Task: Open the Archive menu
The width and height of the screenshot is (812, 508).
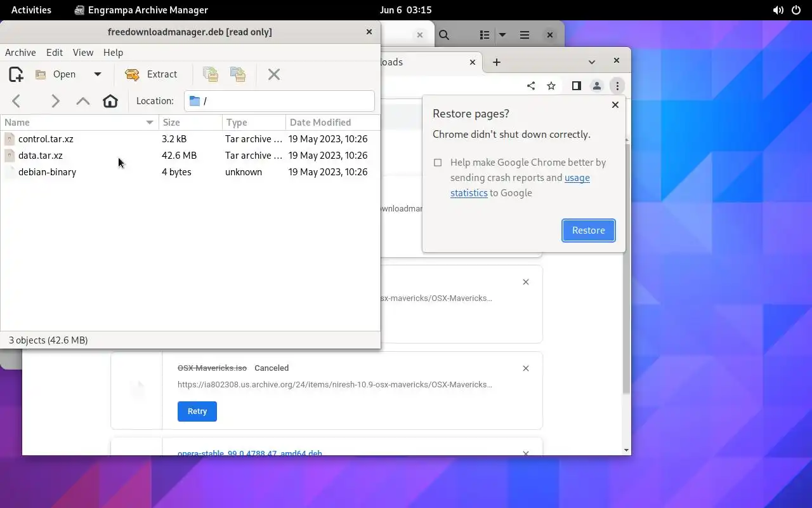Action: coord(20,53)
